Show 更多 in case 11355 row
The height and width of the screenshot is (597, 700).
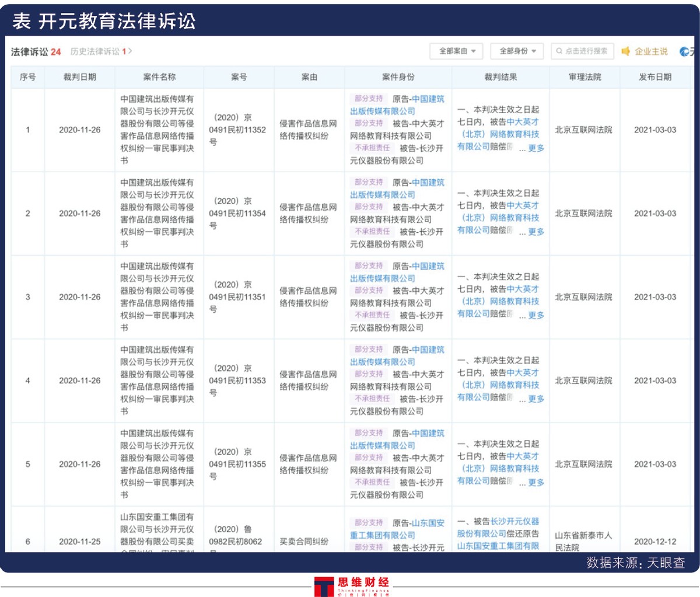pos(535,483)
